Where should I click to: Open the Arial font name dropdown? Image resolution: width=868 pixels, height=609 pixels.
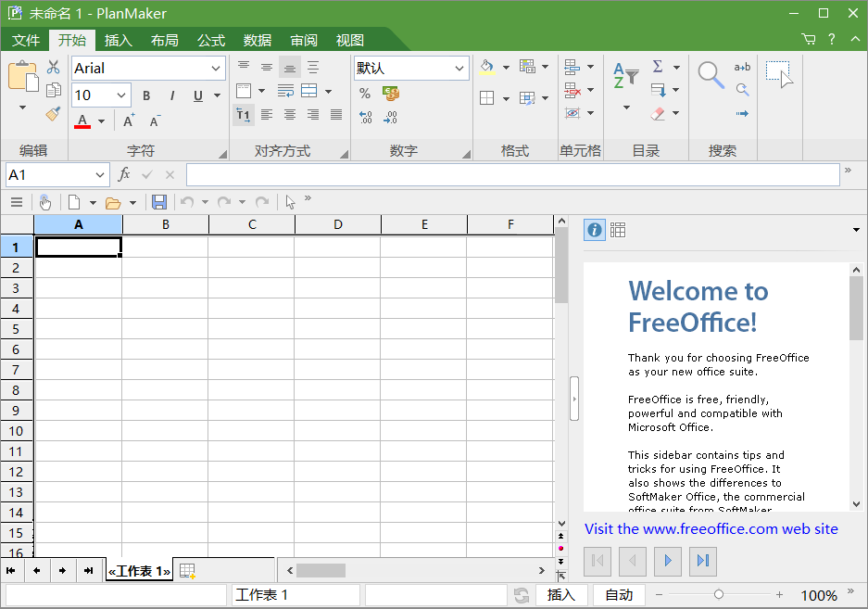pyautogui.click(x=216, y=69)
